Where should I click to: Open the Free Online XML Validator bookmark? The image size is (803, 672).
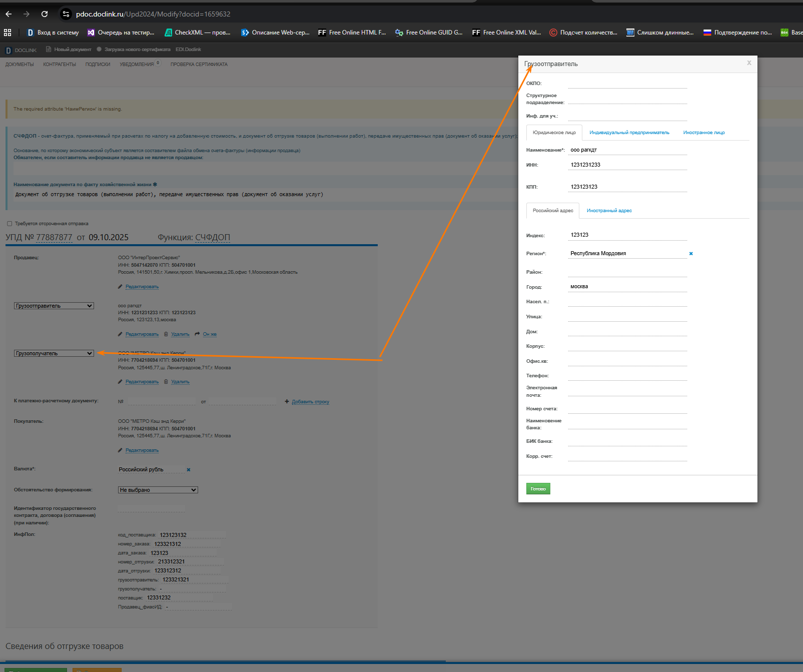(506, 33)
